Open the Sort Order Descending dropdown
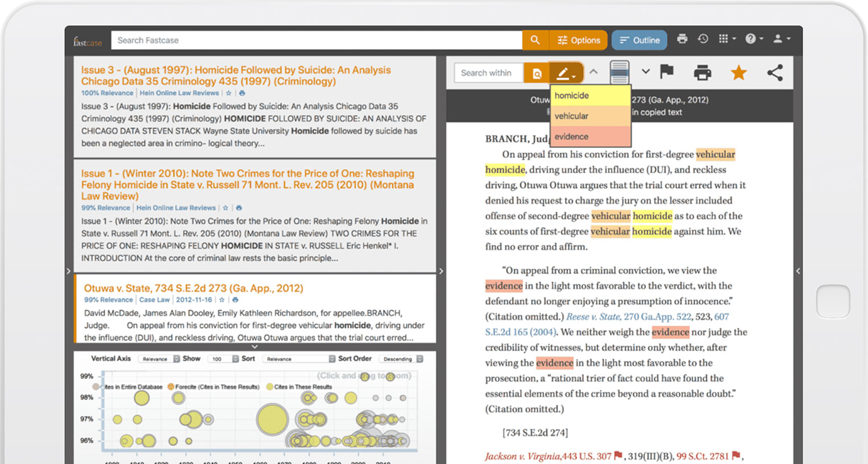The height and width of the screenshot is (464, 868). pos(402,359)
